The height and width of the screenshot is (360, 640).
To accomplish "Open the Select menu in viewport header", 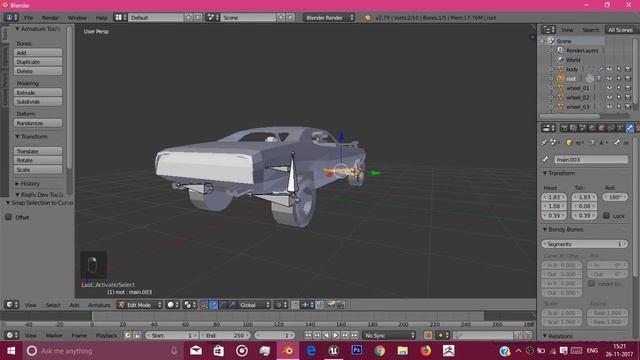I will (53, 305).
